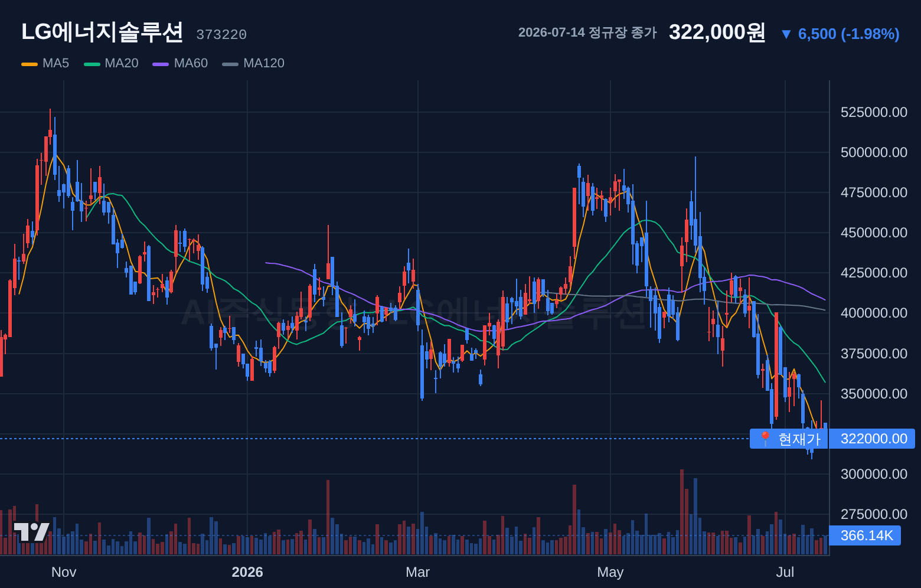Click the 475000.00 price axis label
Image resolution: width=921 pixels, height=588 pixels.
coord(874,192)
